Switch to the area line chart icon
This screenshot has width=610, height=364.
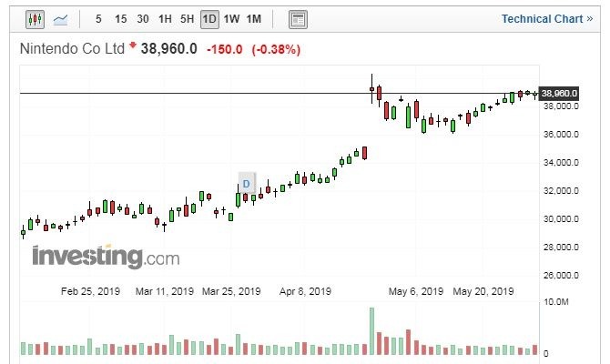(x=60, y=19)
